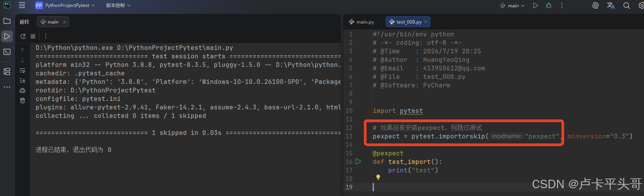
Task: Rerun the main configuration in Run panel
Action: click(x=23, y=36)
